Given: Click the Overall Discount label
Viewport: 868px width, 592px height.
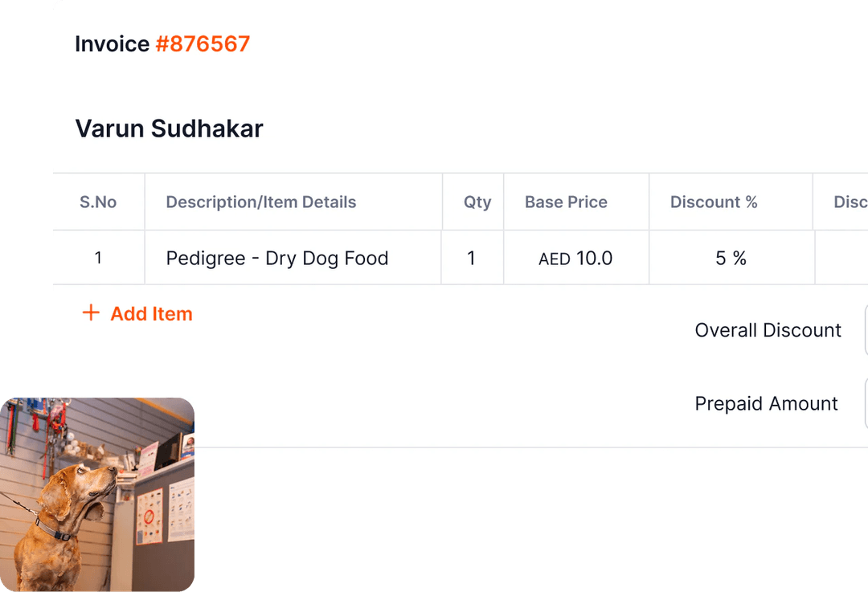Looking at the screenshot, I should 768,330.
